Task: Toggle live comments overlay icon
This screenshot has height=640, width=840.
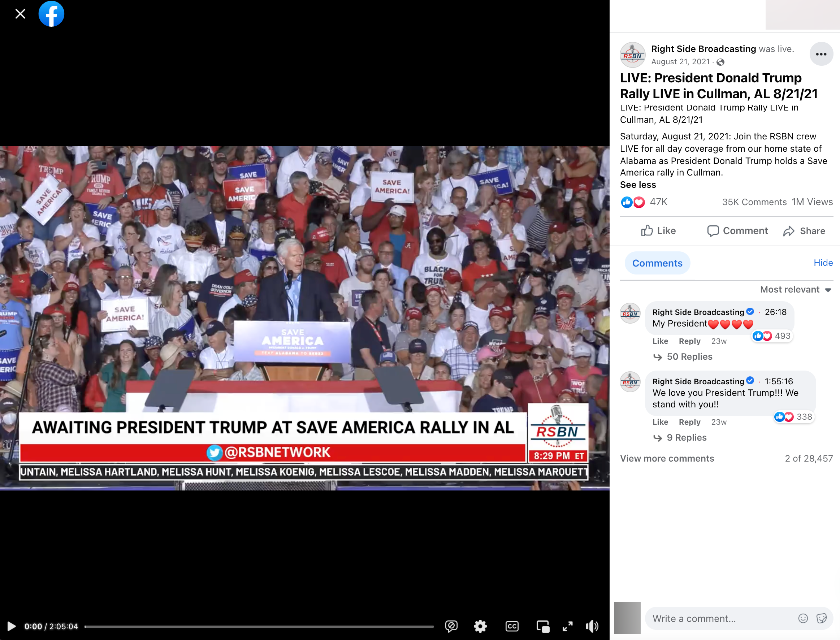Action: [451, 626]
